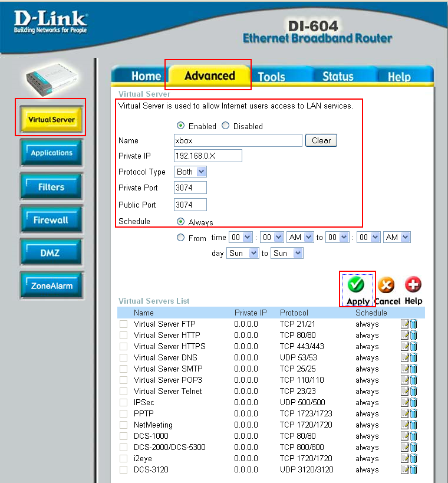
Task: Open the Protocol Type dropdown
Action: tap(190, 172)
